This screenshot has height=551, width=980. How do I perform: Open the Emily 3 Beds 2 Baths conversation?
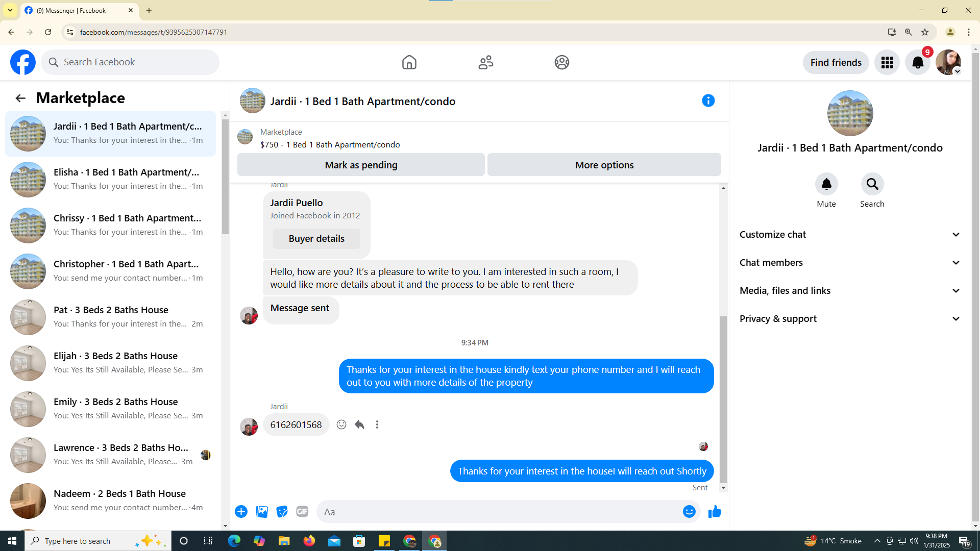pyautogui.click(x=110, y=409)
